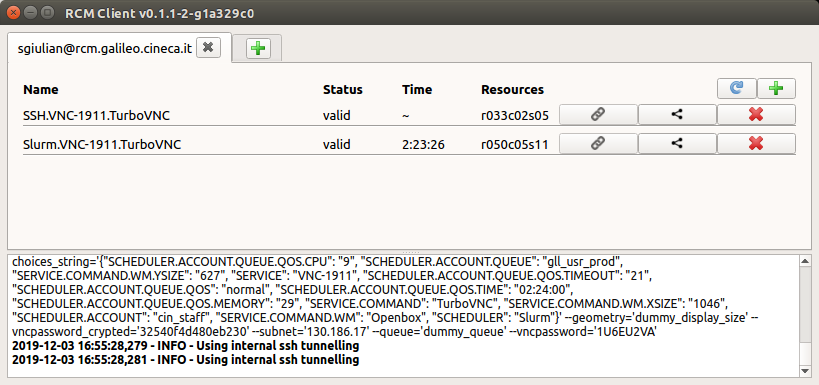This screenshot has width=819, height=385.
Task: Click the Name column header
Action: pos(41,90)
